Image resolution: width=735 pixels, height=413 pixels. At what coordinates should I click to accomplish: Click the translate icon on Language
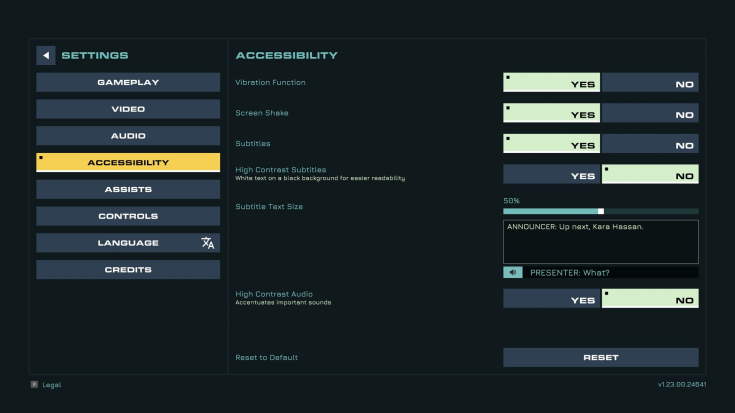click(x=208, y=243)
